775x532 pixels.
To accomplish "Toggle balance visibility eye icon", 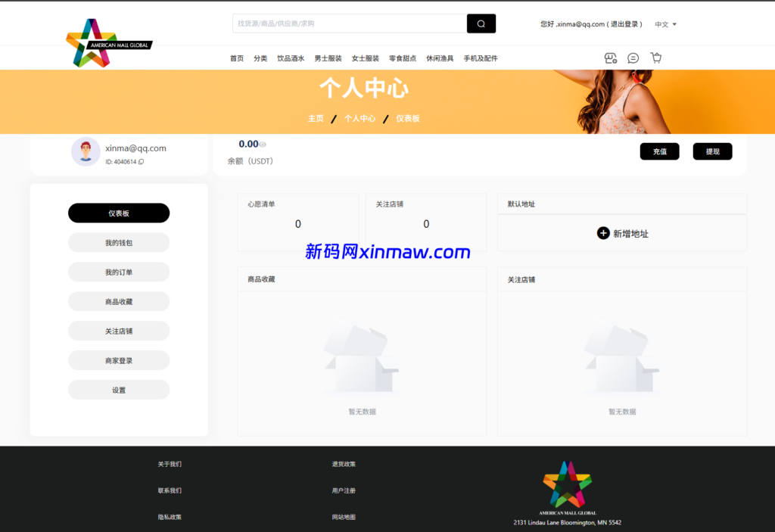I will click(263, 145).
